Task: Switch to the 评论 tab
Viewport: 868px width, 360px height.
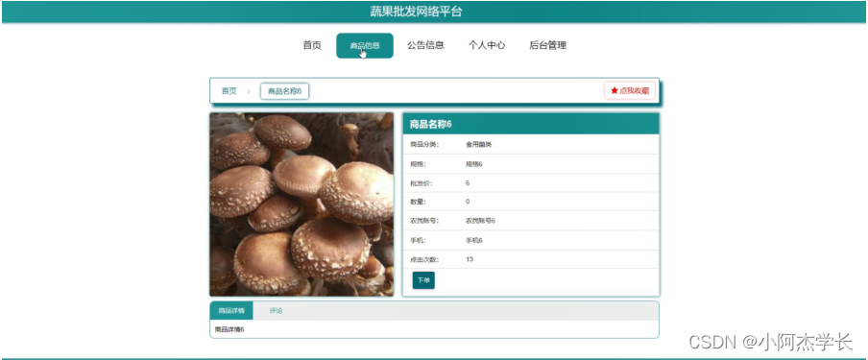Action: click(x=277, y=311)
